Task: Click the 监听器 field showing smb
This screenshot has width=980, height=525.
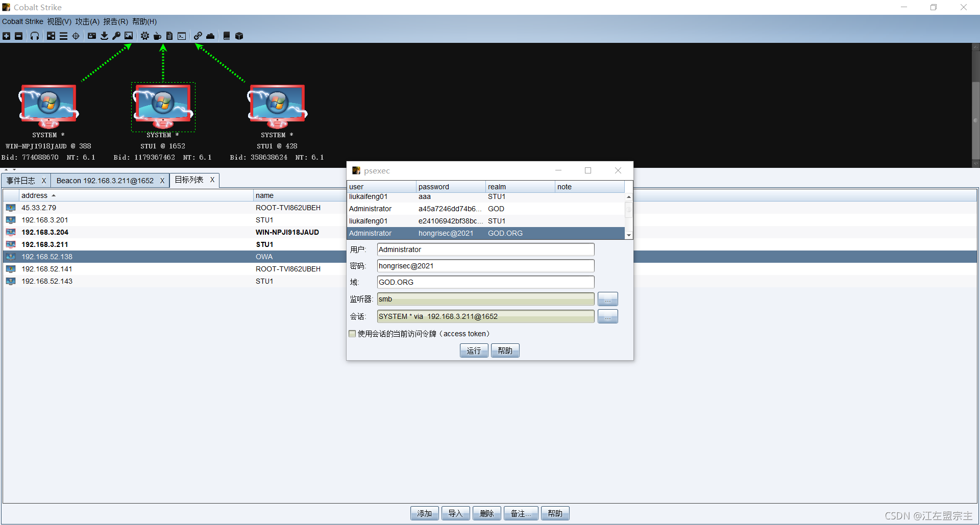Action: pyautogui.click(x=485, y=299)
